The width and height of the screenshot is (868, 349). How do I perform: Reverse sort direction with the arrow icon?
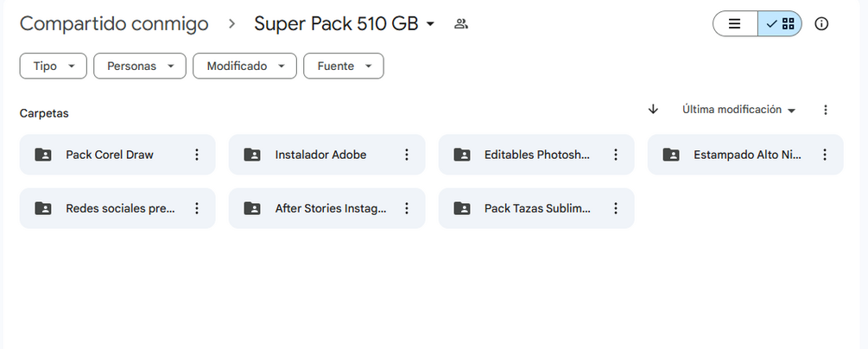tap(653, 110)
